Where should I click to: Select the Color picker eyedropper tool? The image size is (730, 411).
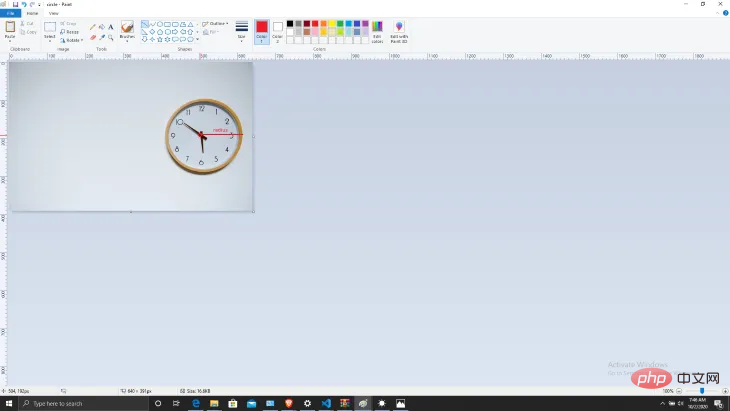point(101,37)
